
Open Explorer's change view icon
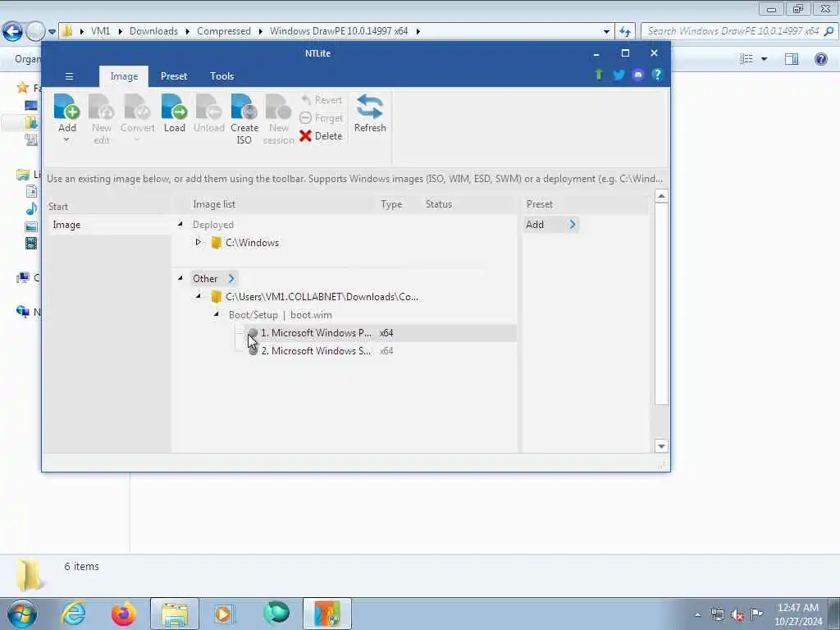coord(746,59)
